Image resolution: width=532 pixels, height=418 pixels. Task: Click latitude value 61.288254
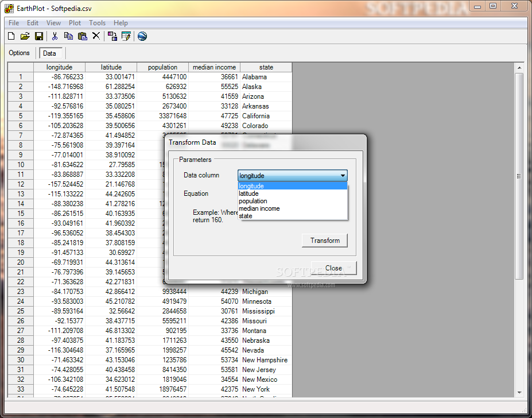tap(111, 87)
